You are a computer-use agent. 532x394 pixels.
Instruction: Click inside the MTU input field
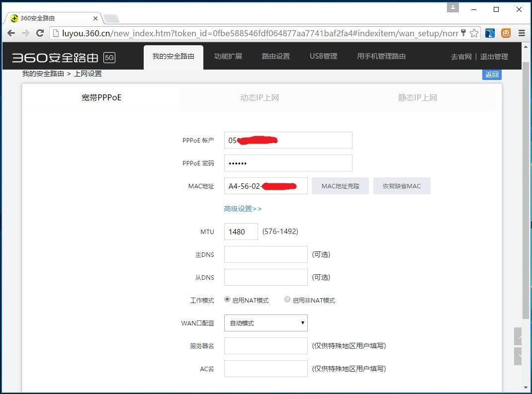coord(241,231)
